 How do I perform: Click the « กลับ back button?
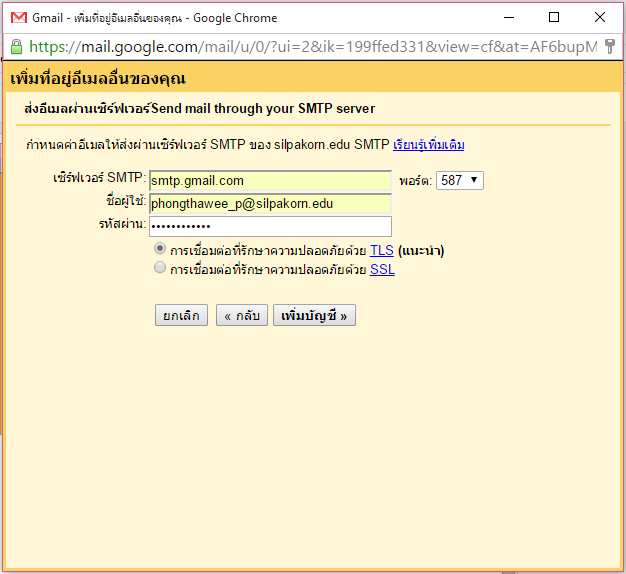point(242,315)
